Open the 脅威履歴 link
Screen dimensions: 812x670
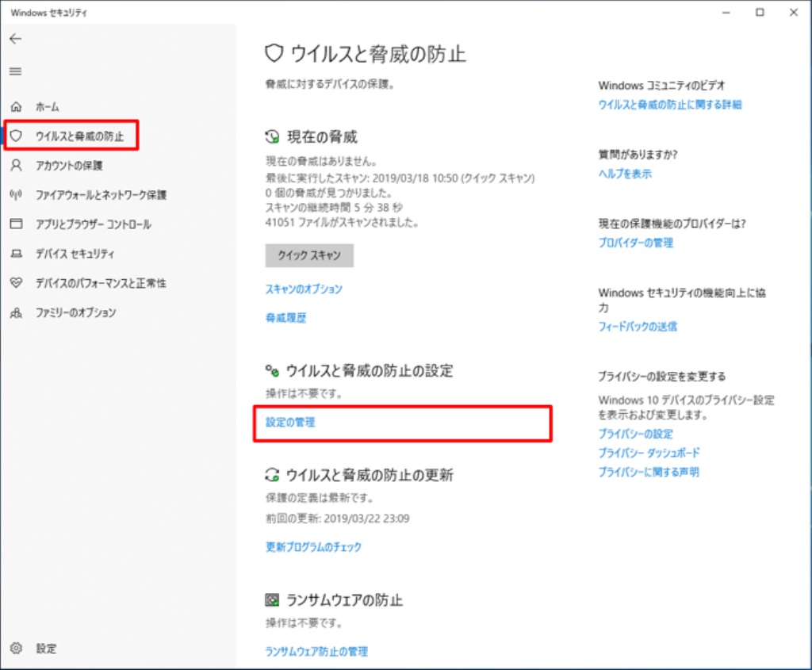point(285,318)
